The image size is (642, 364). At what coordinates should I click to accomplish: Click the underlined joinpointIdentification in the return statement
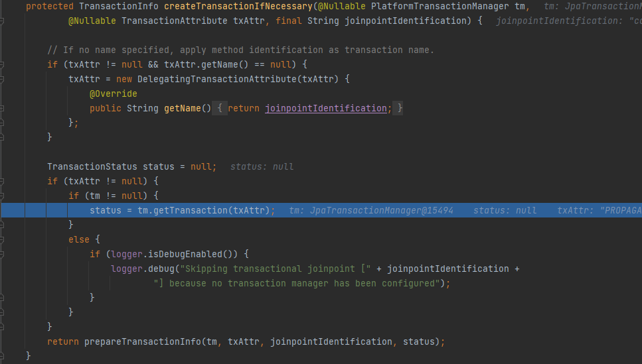(325, 108)
